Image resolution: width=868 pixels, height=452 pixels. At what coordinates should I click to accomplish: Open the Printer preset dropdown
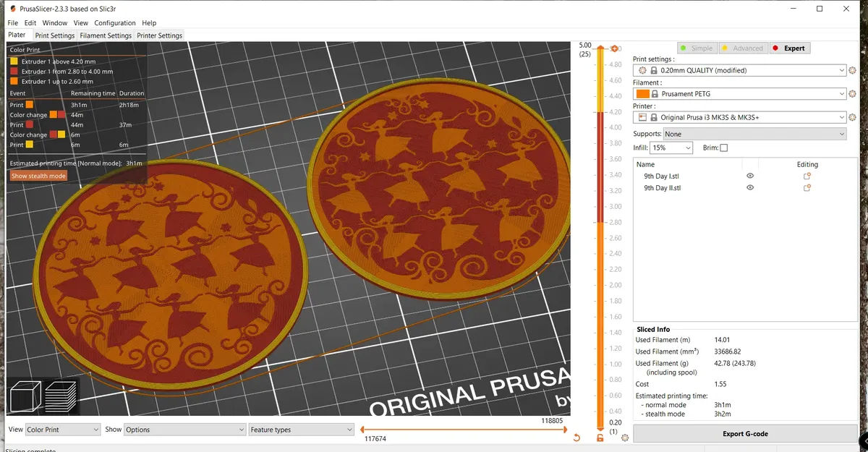739,117
